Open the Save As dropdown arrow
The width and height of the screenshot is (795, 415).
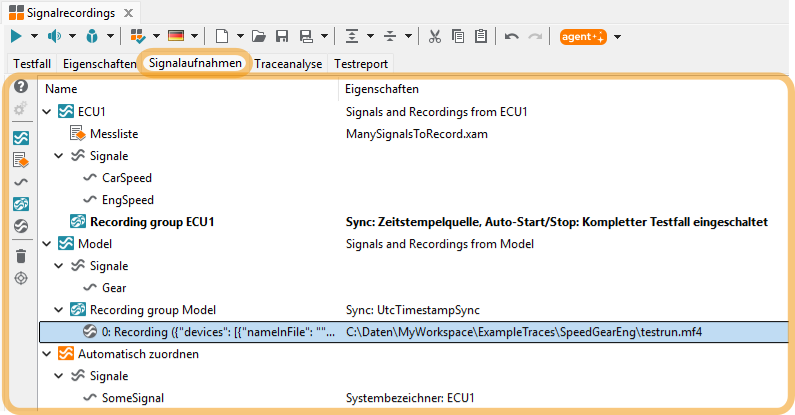click(x=324, y=36)
